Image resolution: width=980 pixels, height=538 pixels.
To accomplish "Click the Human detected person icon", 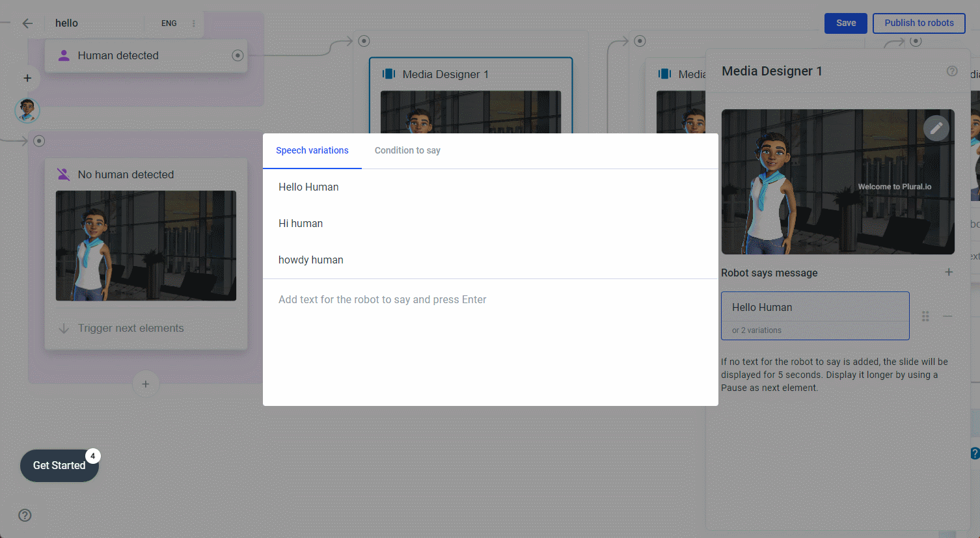I will click(x=64, y=55).
